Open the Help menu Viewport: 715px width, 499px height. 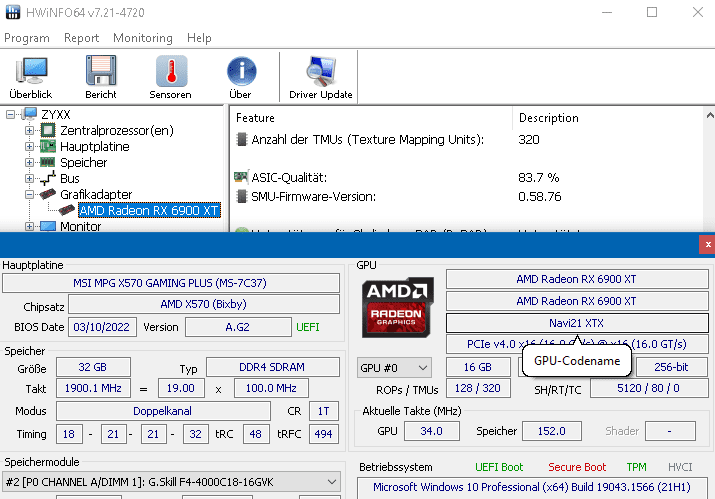pos(199,38)
